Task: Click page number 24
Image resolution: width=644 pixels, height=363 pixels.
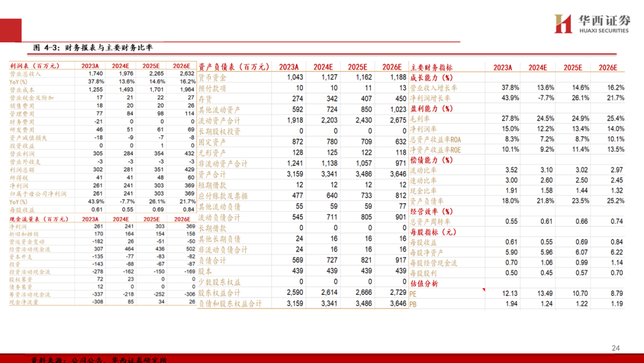Action: pyautogui.click(x=615, y=348)
